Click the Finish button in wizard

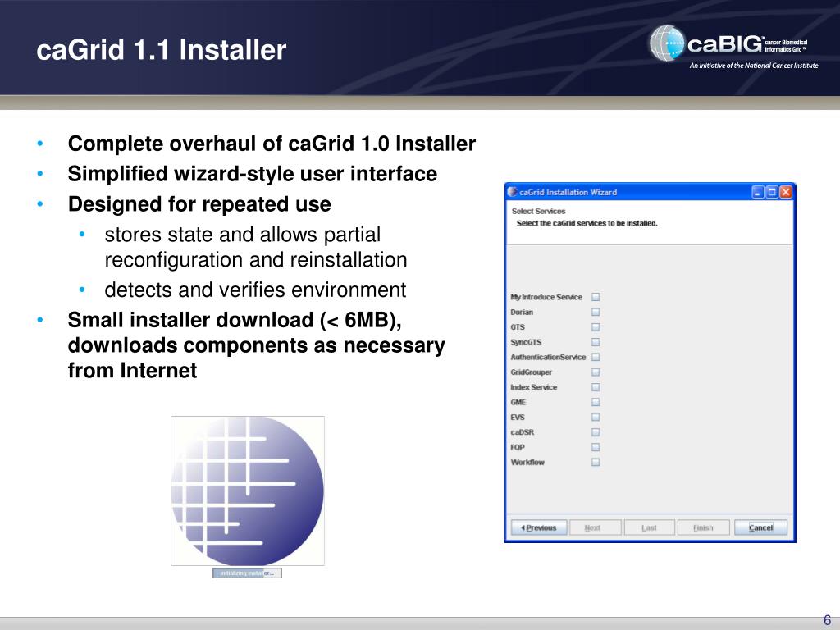coord(703,527)
